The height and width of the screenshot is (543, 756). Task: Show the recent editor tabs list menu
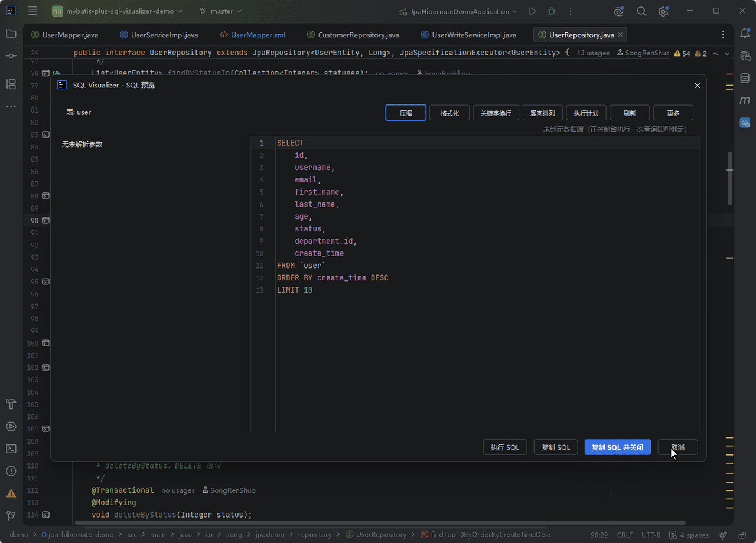coord(724,35)
